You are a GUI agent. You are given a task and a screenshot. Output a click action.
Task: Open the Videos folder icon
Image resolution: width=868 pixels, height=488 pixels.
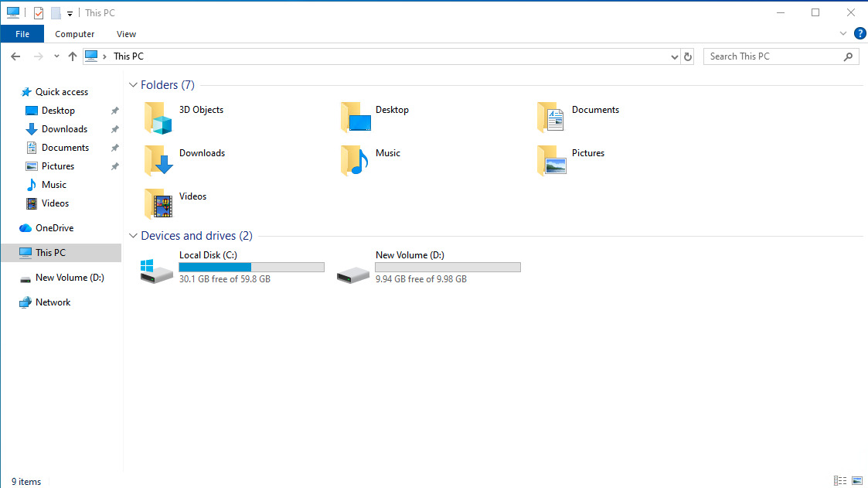point(158,205)
